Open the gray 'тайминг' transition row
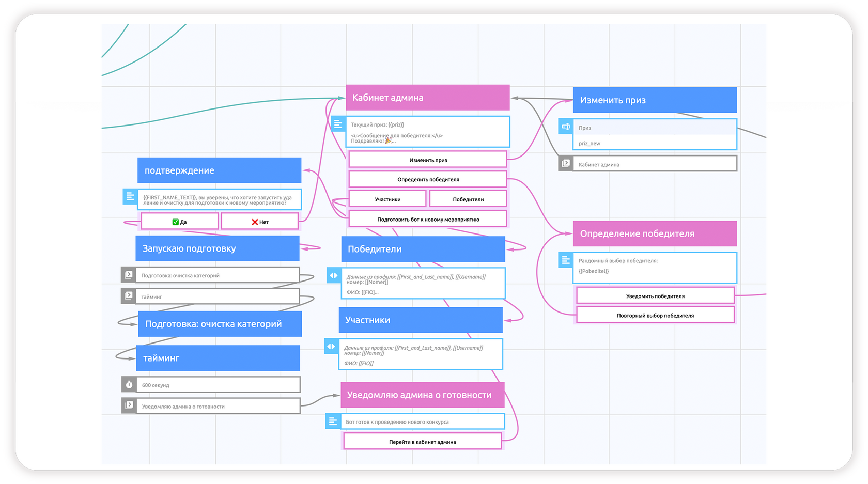Screen dimensions: 868x484 (x=218, y=296)
